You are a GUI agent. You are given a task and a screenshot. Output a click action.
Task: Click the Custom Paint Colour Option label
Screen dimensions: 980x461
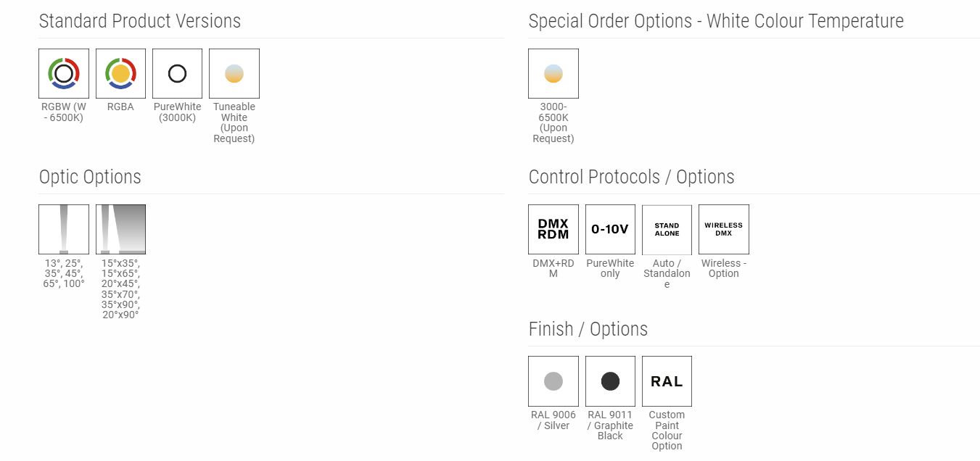667,431
